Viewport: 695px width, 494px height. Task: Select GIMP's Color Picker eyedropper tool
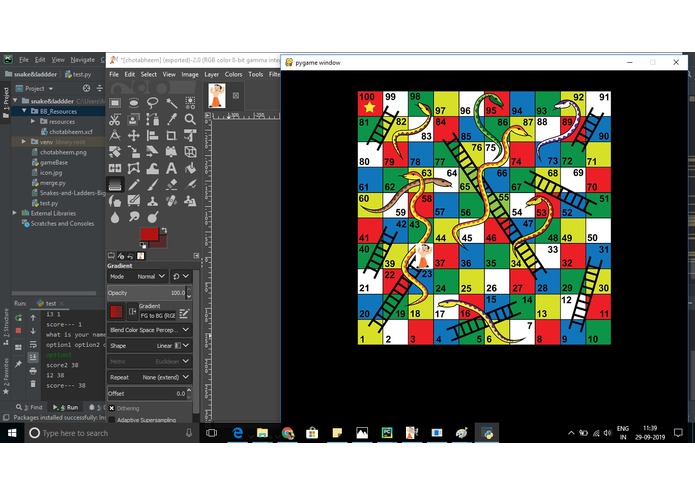(172, 120)
